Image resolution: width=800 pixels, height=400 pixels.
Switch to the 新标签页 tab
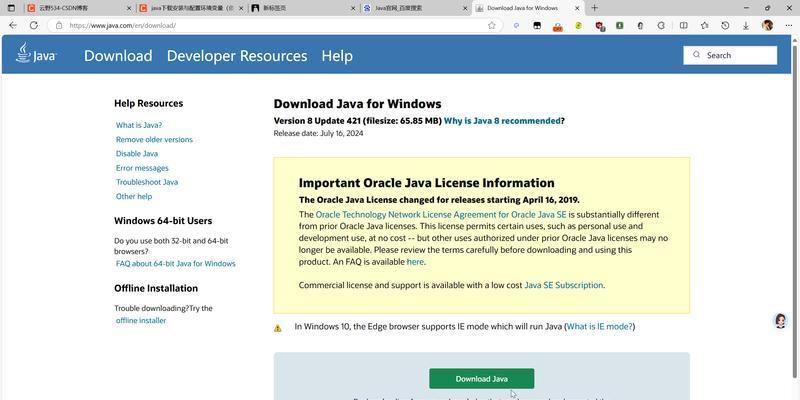[x=304, y=8]
